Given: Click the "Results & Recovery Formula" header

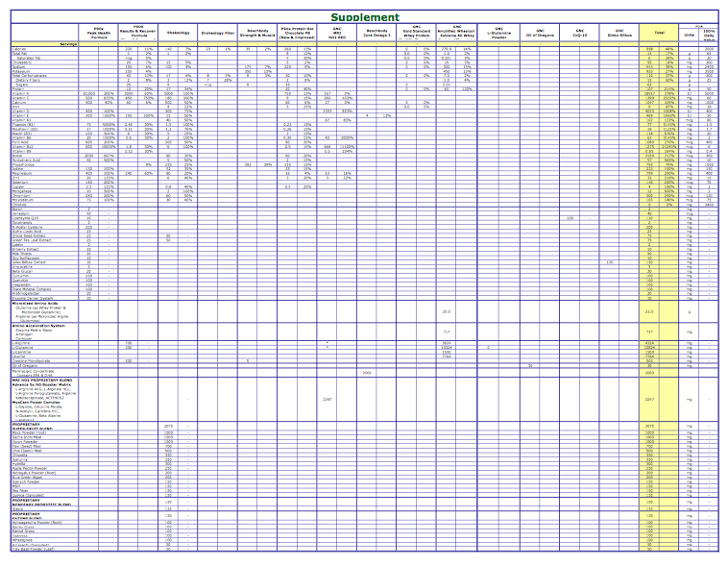Looking at the screenshot, I should [x=138, y=32].
